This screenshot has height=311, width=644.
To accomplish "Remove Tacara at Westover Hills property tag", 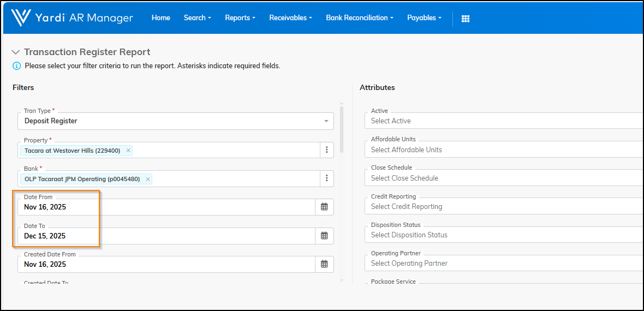I will (128, 151).
